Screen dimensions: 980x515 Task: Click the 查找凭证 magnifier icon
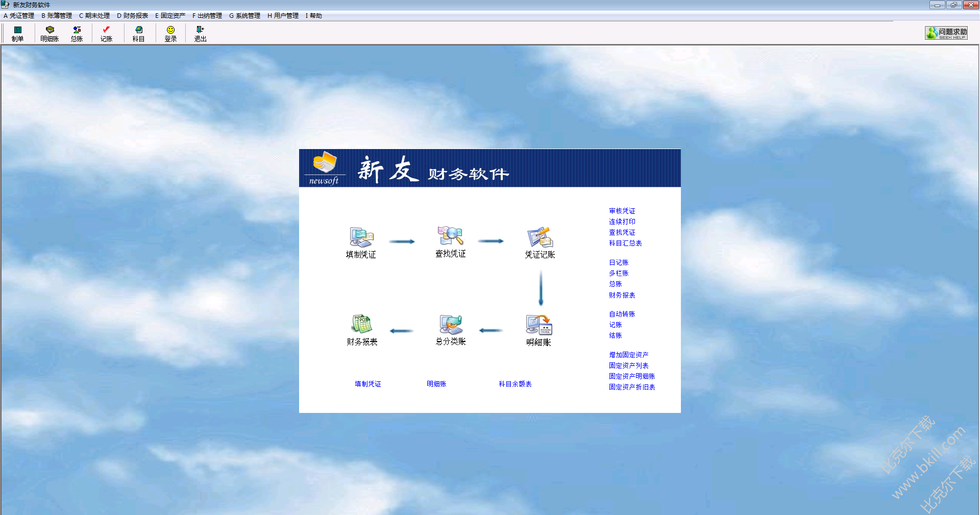pos(450,235)
